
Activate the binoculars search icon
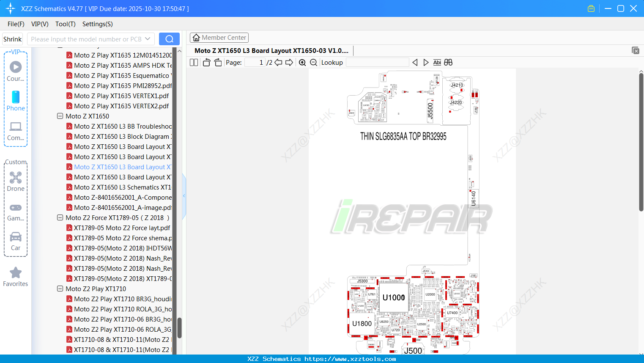(447, 62)
